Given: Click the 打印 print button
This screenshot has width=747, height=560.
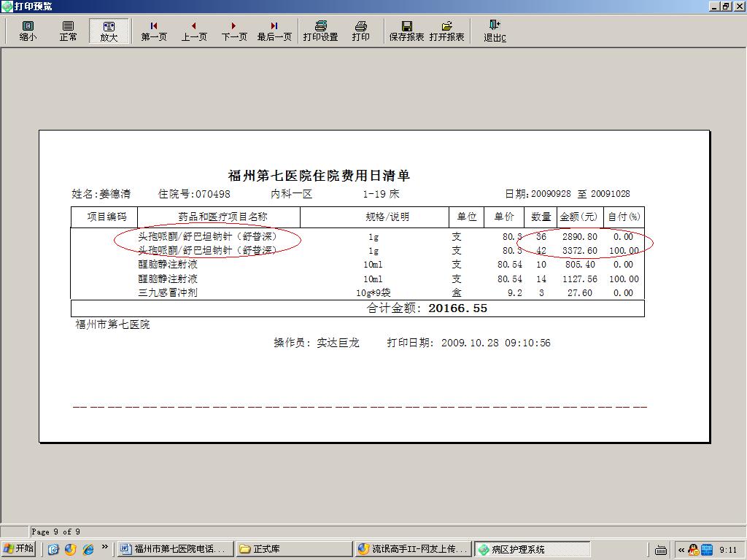Looking at the screenshot, I should click(360, 31).
